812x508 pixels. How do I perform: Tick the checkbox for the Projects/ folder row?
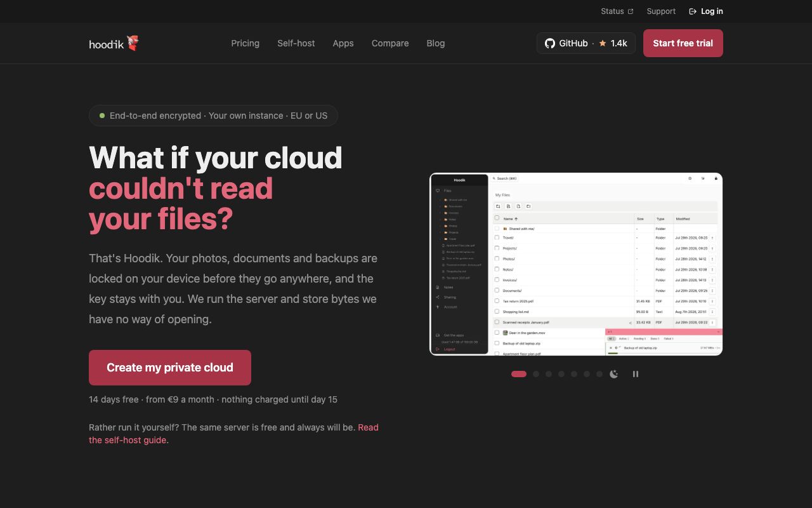(497, 248)
